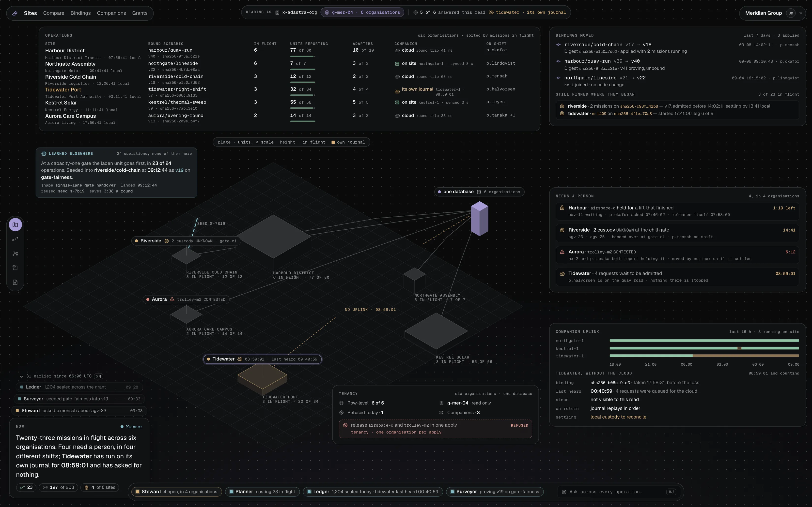
Task: Click the kestrel-1 uplink timeline bar
Action: tap(704, 348)
